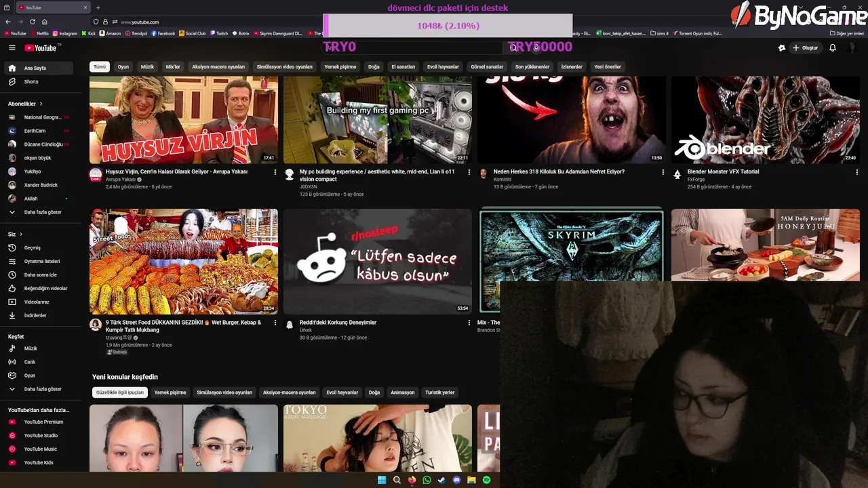This screenshot has height=488, width=868.
Task: Open Windows Start menu
Action: pos(382,480)
